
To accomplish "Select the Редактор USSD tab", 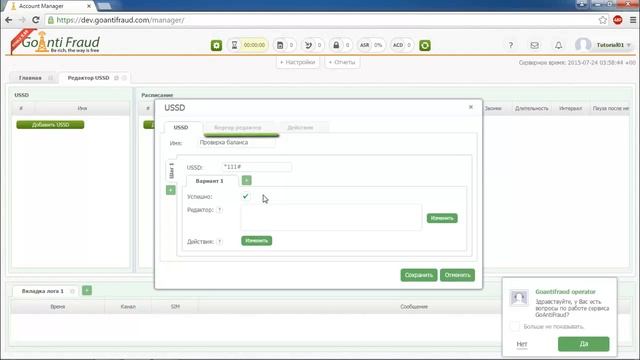I will click(x=89, y=78).
